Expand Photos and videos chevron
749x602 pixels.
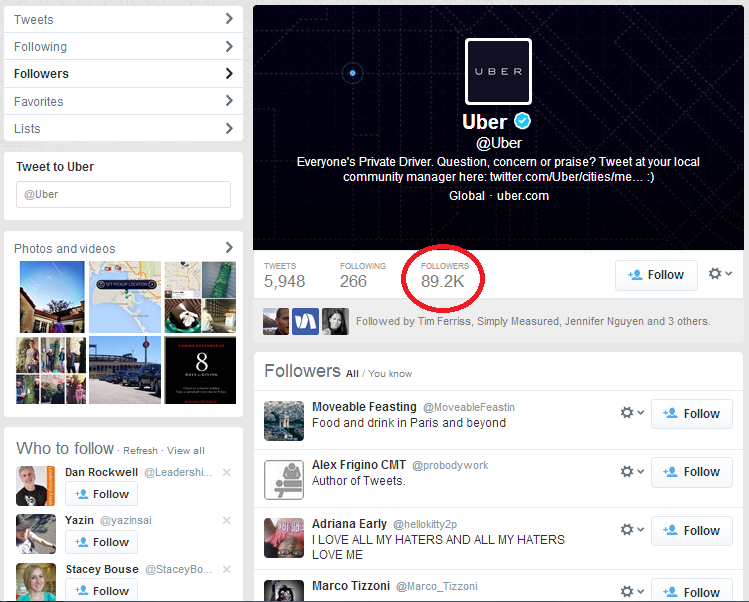229,247
